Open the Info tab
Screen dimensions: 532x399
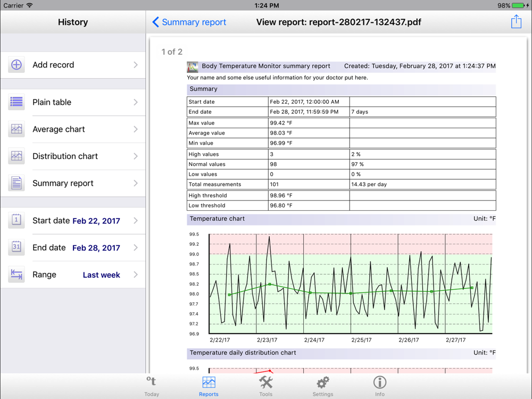379,386
